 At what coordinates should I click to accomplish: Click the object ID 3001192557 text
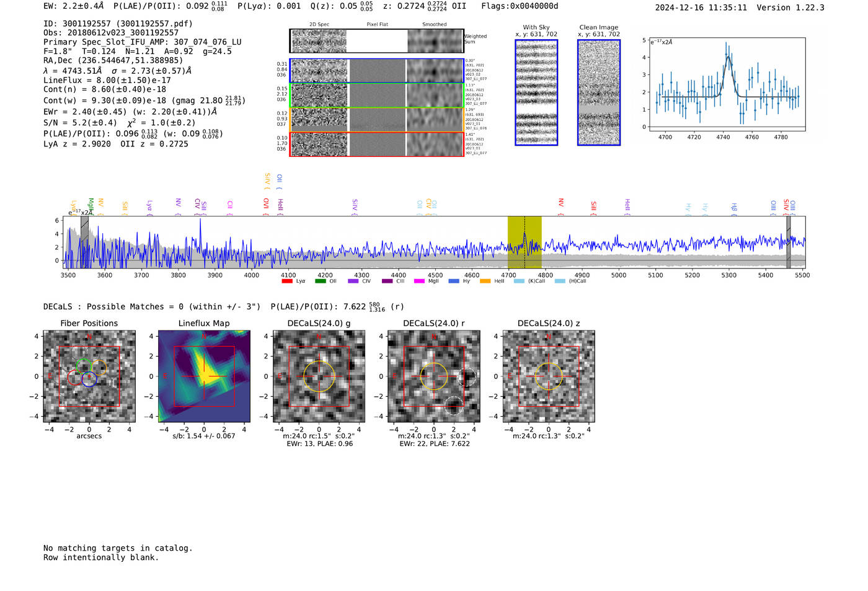click(x=118, y=24)
